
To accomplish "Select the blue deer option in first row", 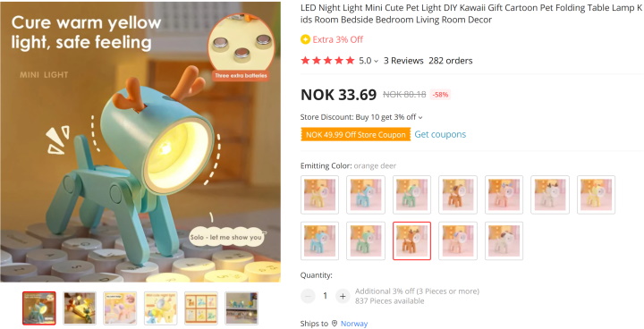I will 366,195.
